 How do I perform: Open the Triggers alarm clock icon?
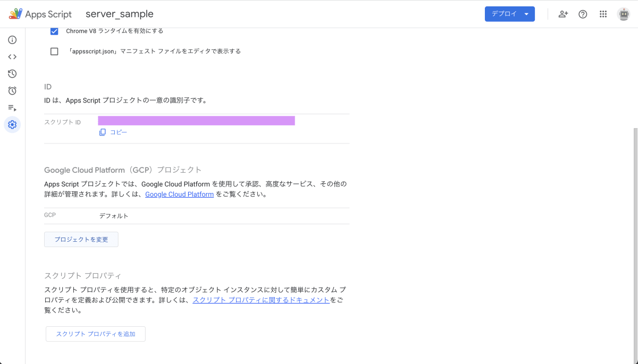click(x=12, y=91)
